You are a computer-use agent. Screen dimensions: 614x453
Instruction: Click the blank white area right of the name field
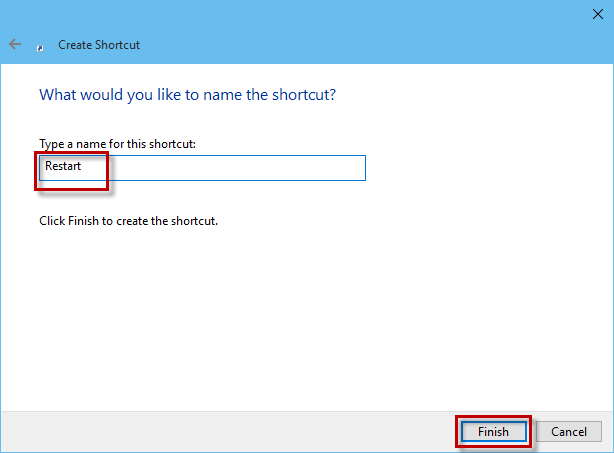tap(480, 168)
